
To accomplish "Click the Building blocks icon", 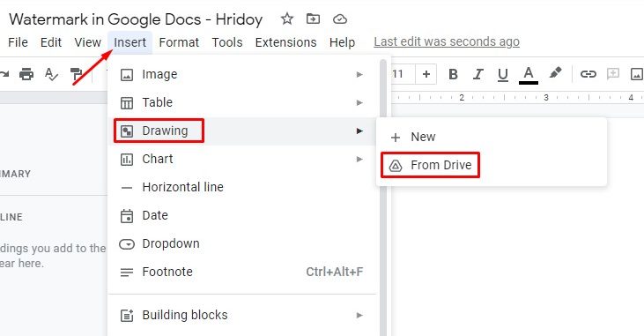I will [127, 316].
